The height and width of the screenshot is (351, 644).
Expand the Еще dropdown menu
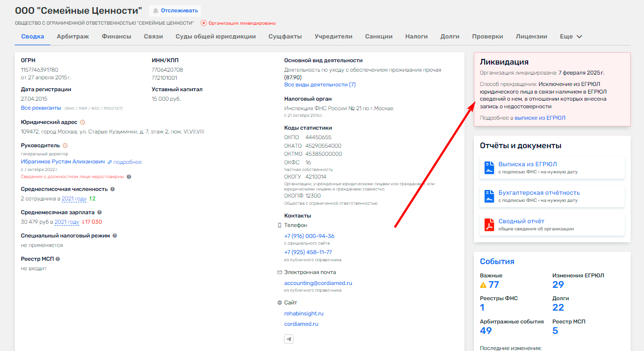(571, 37)
